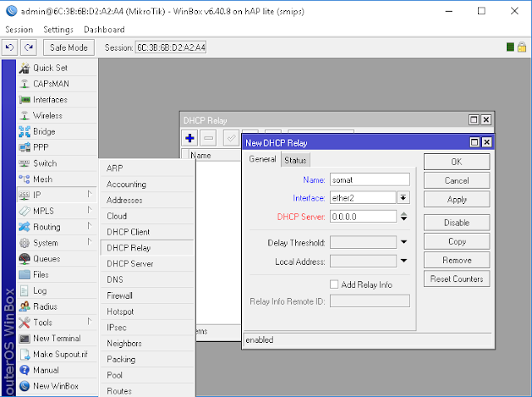Viewport: 532px width, 397px height.
Task: Select Firewall in IP submenu
Action: 147,295
